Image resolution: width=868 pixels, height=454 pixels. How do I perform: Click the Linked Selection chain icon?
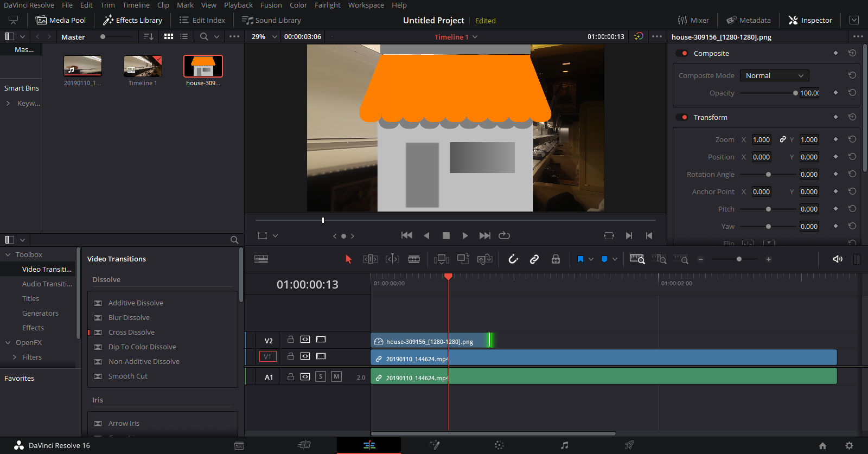tap(534, 259)
